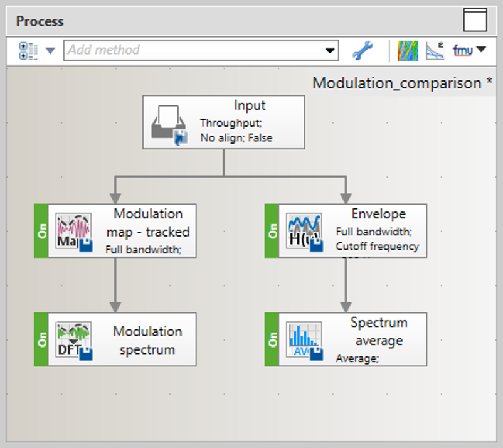
Task: Click the Modulation map tracked node icon
Action: (x=74, y=232)
